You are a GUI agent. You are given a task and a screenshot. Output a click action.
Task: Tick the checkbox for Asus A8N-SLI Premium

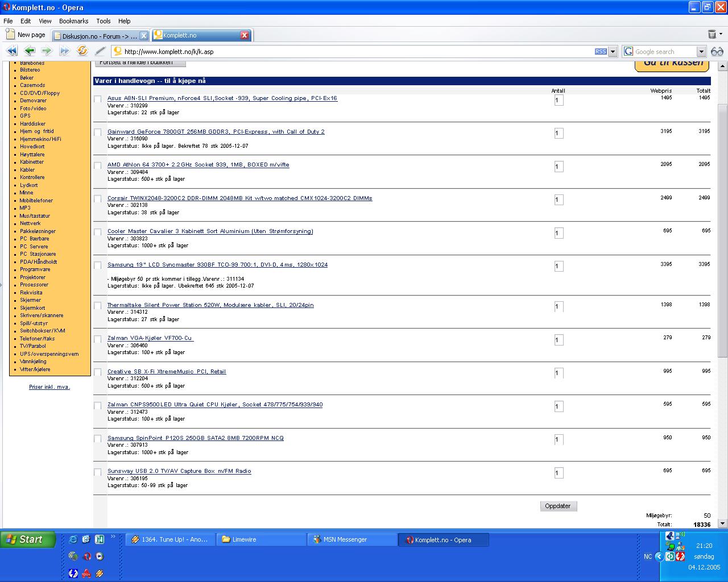tap(98, 99)
